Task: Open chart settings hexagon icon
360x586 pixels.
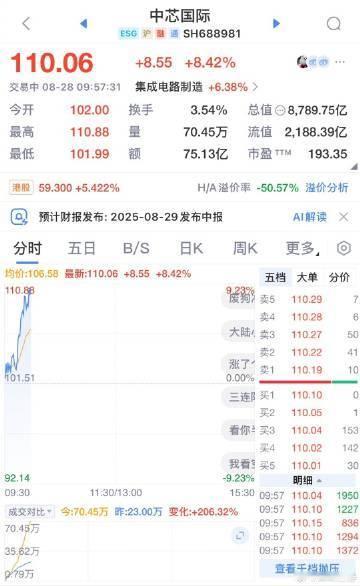Action: pos(344,248)
